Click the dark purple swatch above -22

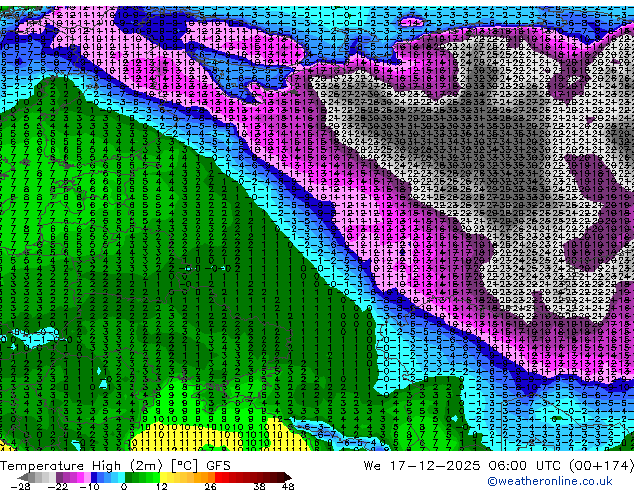pyautogui.click(x=59, y=477)
